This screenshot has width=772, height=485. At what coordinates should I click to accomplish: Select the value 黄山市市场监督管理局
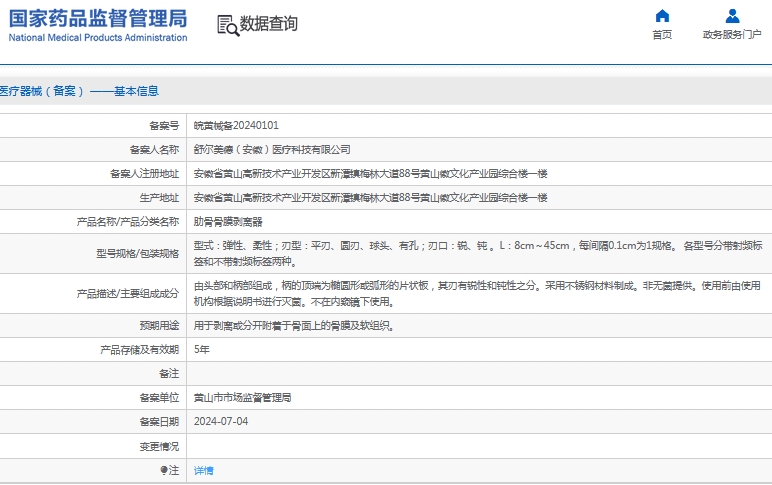(x=242, y=398)
